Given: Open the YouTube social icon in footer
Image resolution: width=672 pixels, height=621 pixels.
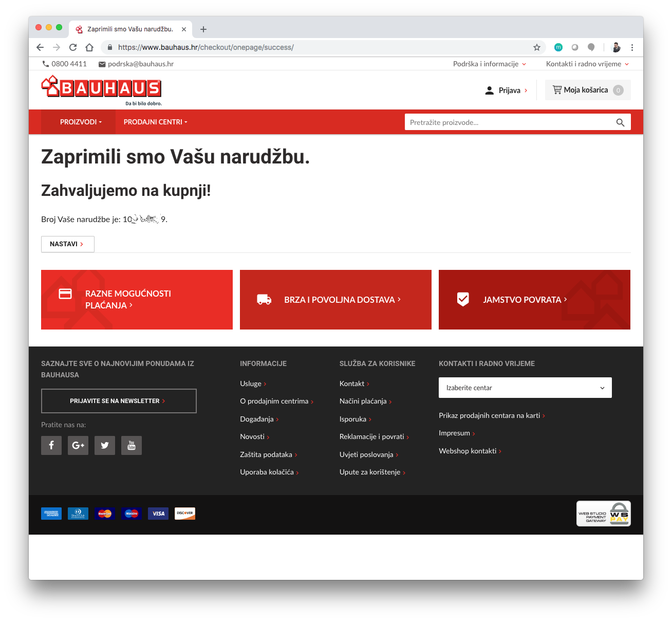Looking at the screenshot, I should point(132,445).
